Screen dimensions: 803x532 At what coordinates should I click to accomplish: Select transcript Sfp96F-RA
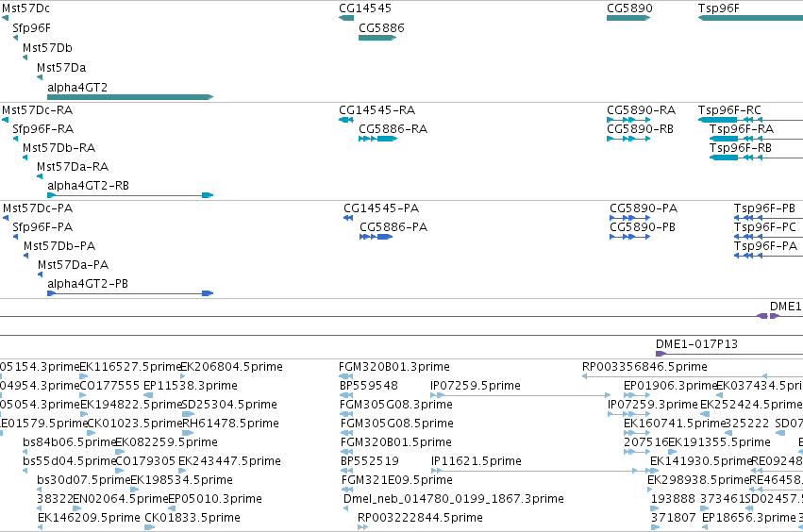[x=43, y=129]
